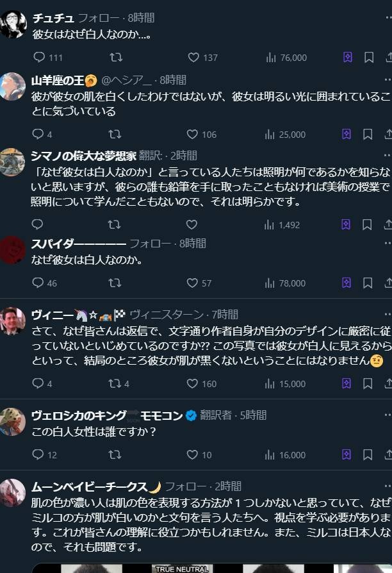The image size is (392, 573).
Task: Share チュチュ's tweet via share icon
Action: click(x=388, y=58)
